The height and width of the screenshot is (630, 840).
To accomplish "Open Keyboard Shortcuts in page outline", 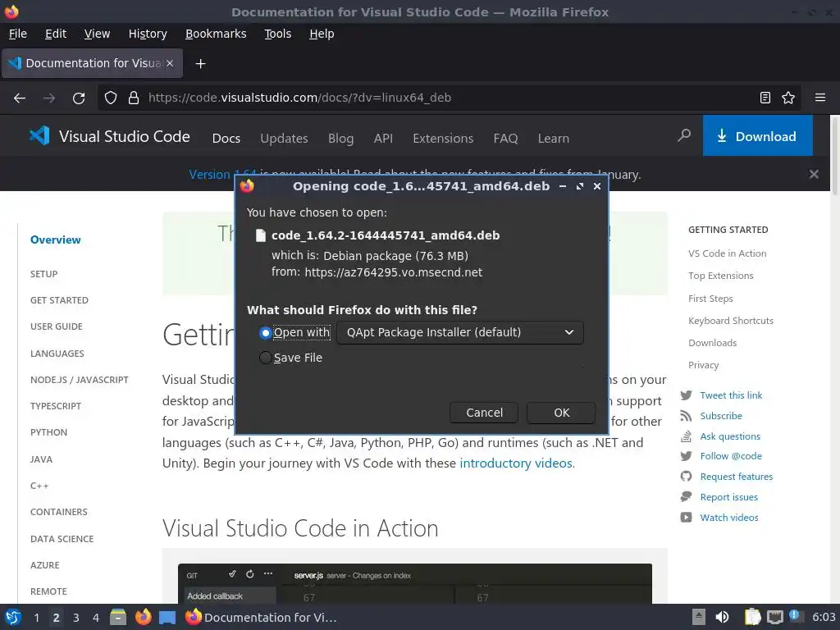I will (x=731, y=321).
